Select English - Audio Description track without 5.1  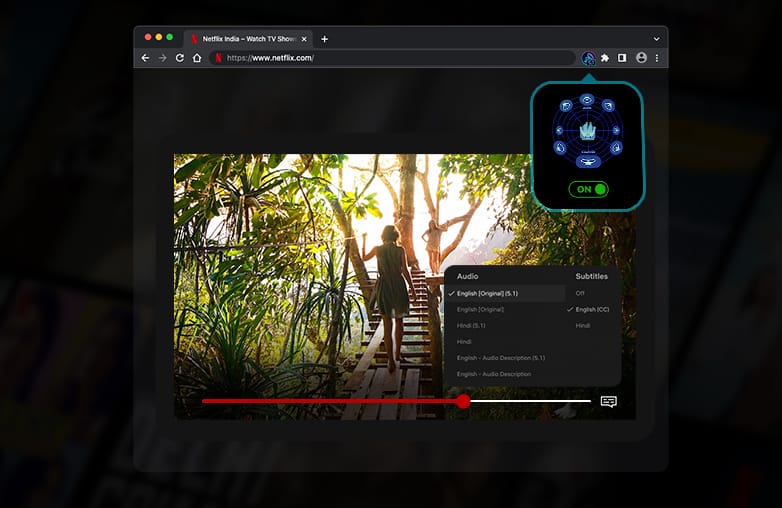pyautogui.click(x=494, y=374)
